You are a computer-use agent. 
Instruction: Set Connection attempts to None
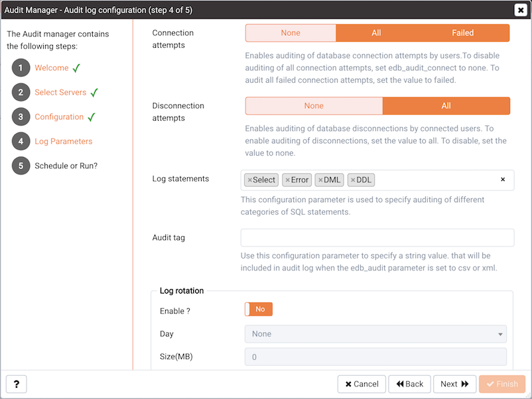point(291,33)
